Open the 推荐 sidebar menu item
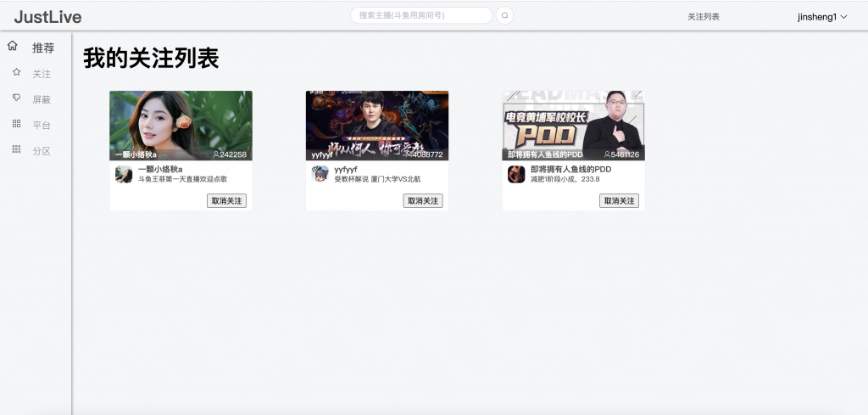Screen dimensions: 868x415 point(43,48)
